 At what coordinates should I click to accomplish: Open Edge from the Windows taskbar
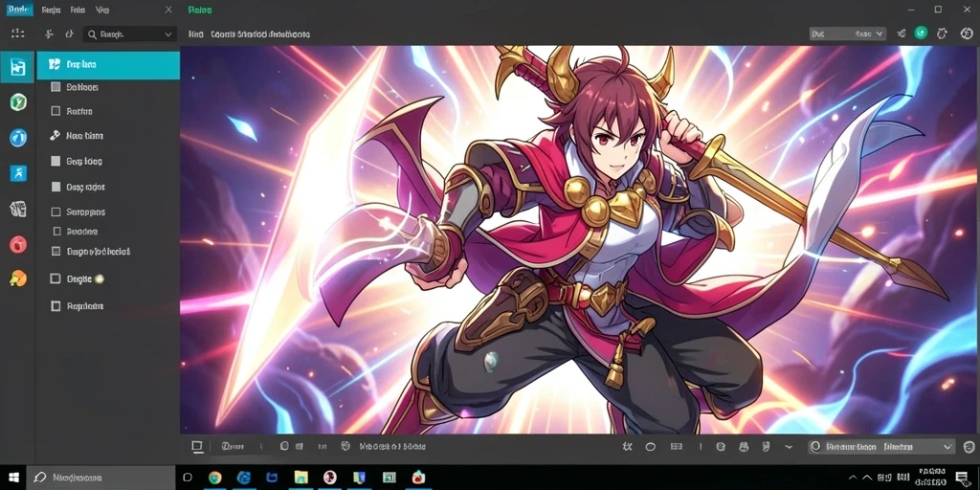[x=244, y=478]
